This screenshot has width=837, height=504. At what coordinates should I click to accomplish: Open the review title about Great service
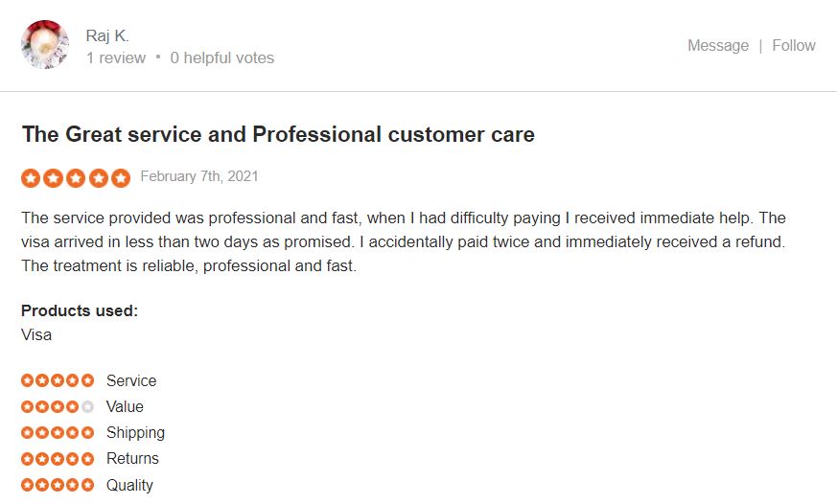[278, 134]
